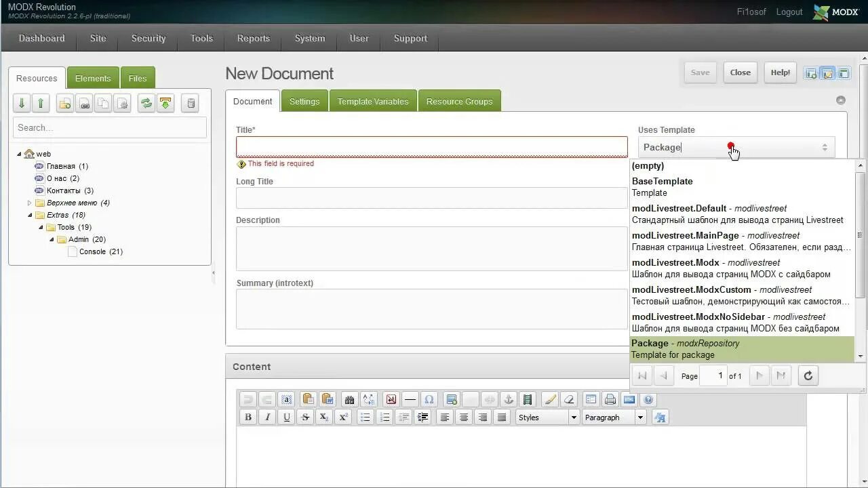Toggle bold in the content editor
The height and width of the screenshot is (488, 868).
[248, 418]
